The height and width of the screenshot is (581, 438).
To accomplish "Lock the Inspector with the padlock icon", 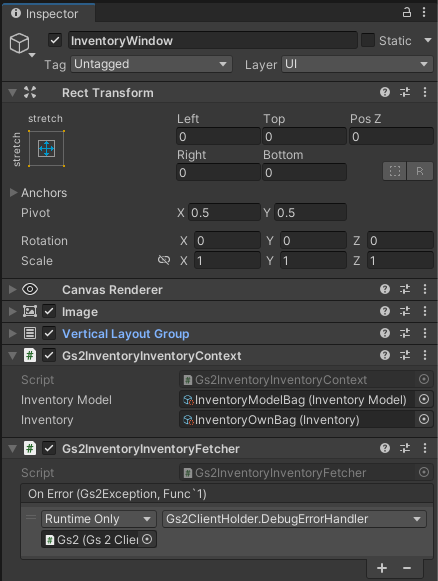I will click(x=407, y=13).
